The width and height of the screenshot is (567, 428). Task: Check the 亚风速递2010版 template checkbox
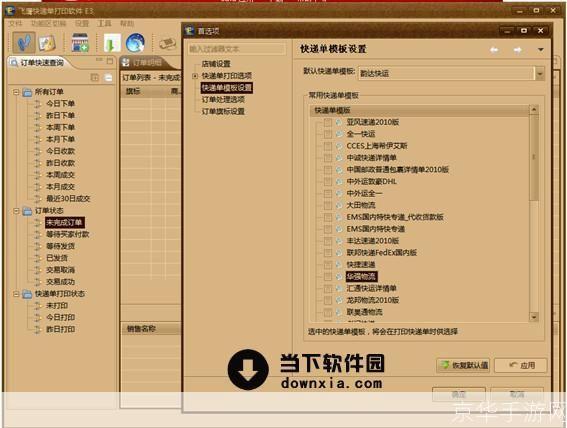pyautogui.click(x=328, y=123)
